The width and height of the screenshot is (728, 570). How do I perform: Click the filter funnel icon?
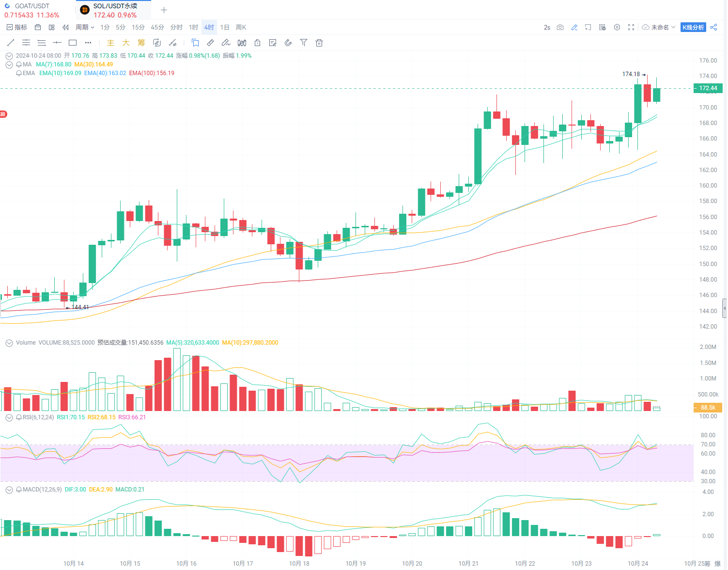click(x=304, y=43)
